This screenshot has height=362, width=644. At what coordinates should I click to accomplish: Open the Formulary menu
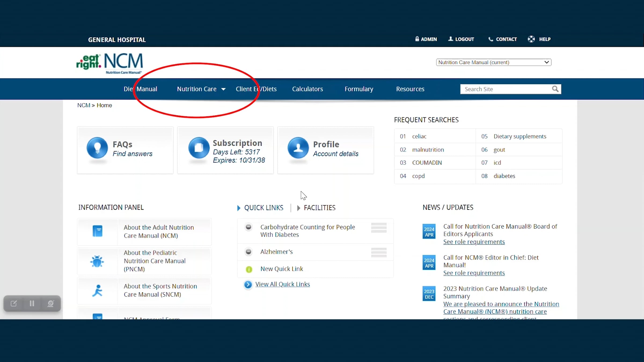tap(359, 89)
